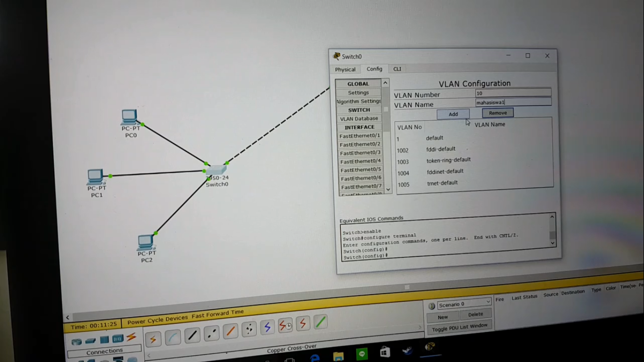Add the VLAN with Add button
This screenshot has width=644, height=362.
pyautogui.click(x=453, y=114)
